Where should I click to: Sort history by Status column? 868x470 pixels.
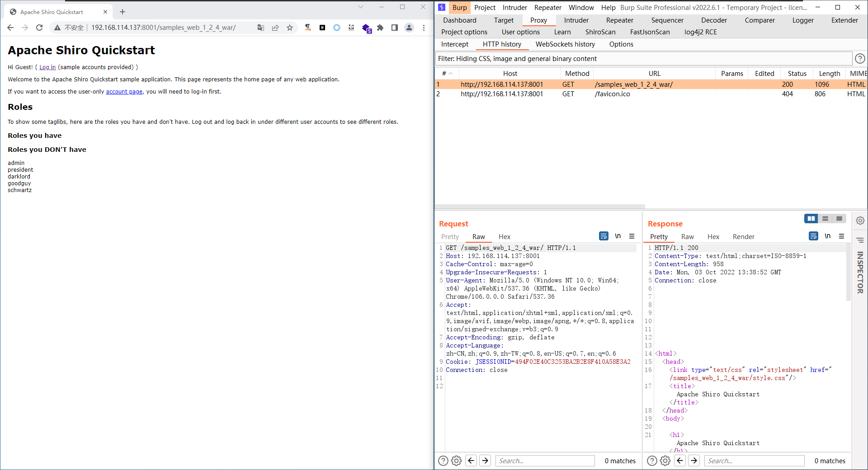click(797, 73)
